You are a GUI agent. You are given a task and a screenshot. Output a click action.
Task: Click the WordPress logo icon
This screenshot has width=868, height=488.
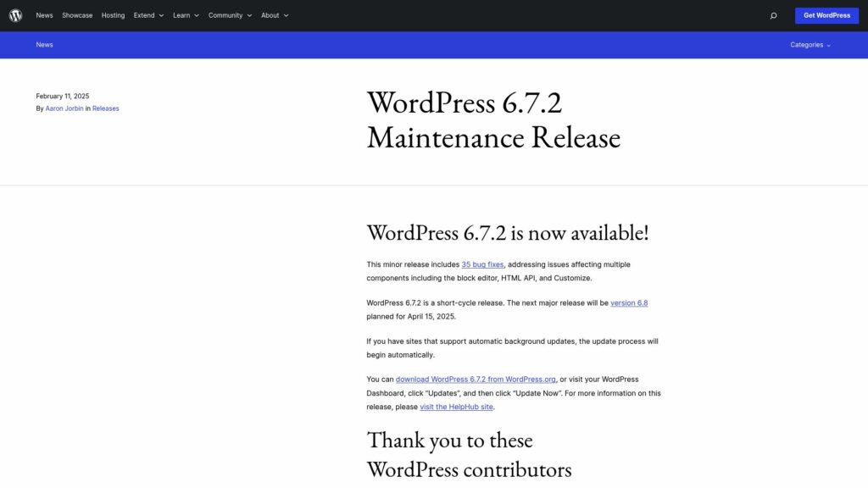(x=15, y=15)
